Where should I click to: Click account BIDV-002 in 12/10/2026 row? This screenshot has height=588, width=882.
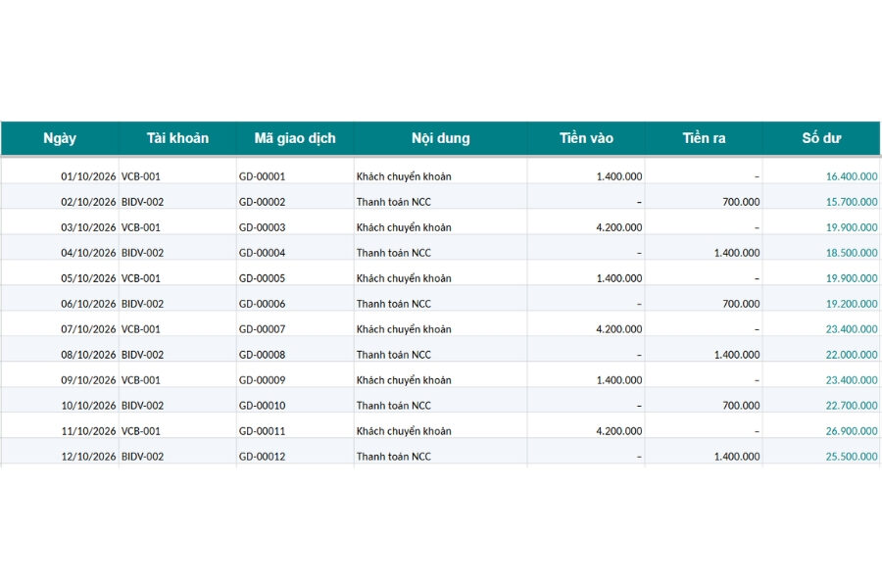pos(142,457)
